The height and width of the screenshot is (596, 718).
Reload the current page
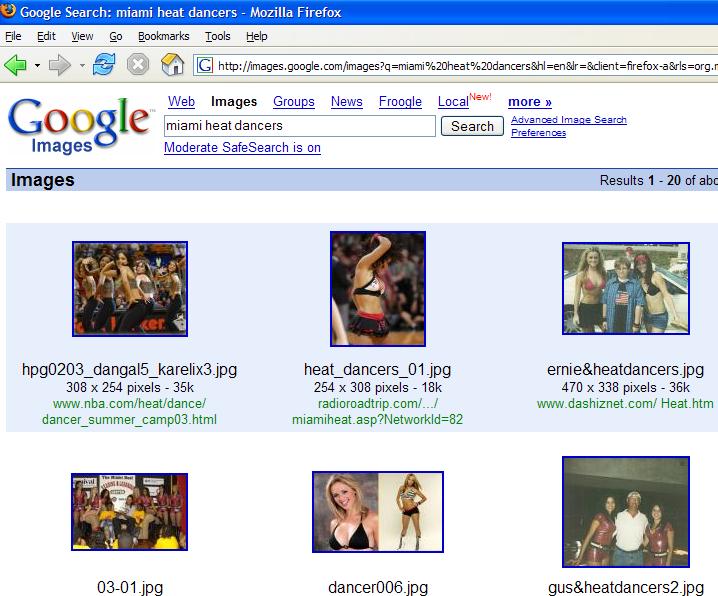tap(103, 65)
